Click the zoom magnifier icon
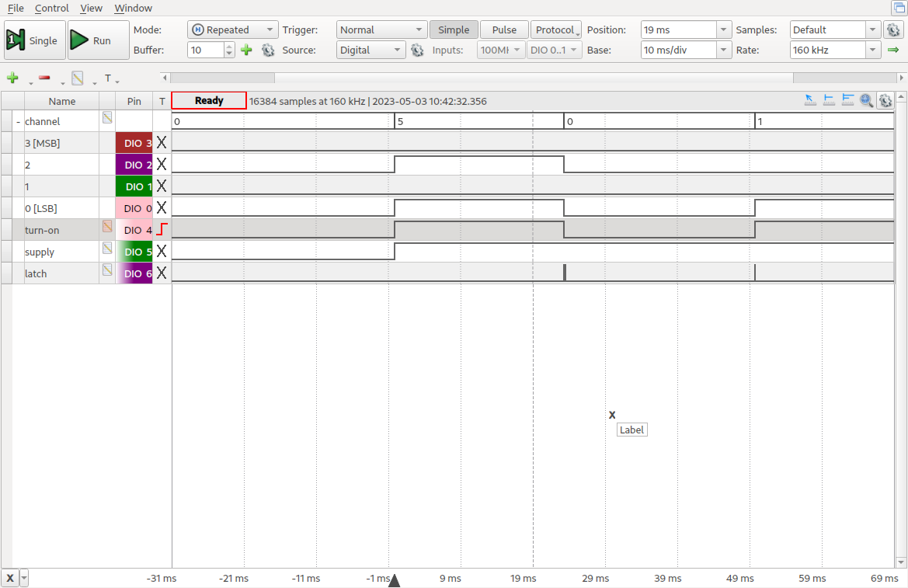The height and width of the screenshot is (588, 908). pos(867,100)
